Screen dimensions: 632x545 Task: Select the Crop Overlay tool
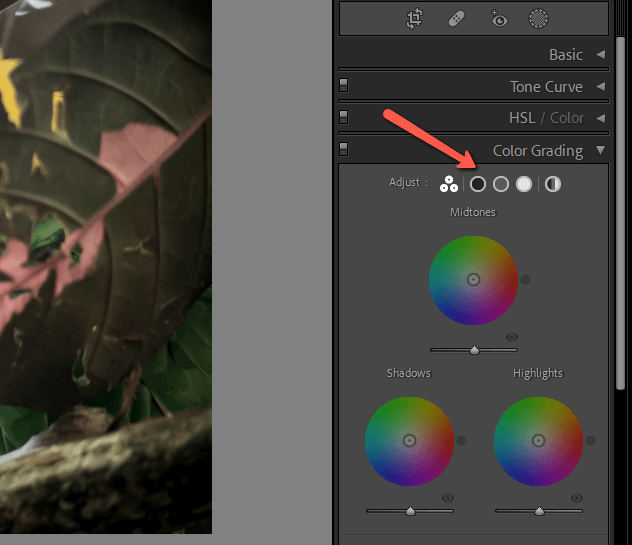414,19
